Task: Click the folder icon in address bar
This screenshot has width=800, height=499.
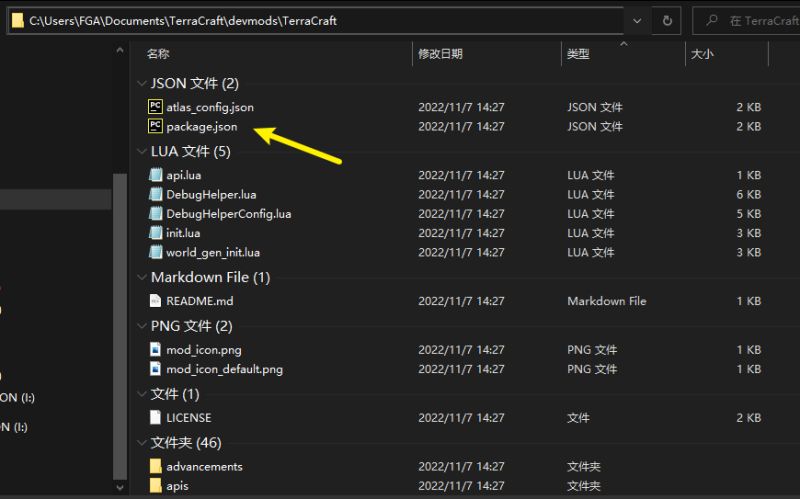Action: [18, 20]
